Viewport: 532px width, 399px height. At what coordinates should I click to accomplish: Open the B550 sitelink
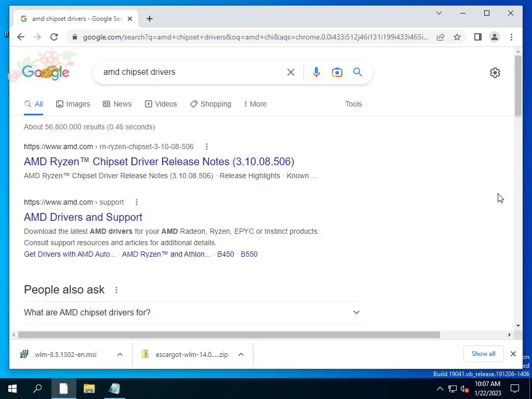tap(249, 254)
